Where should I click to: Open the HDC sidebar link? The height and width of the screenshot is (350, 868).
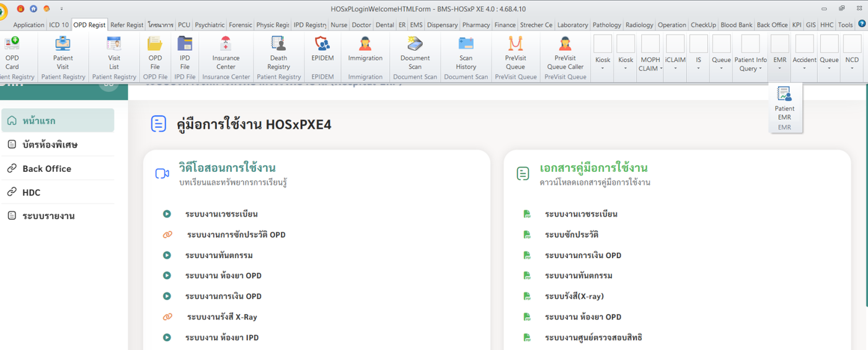(x=58, y=192)
